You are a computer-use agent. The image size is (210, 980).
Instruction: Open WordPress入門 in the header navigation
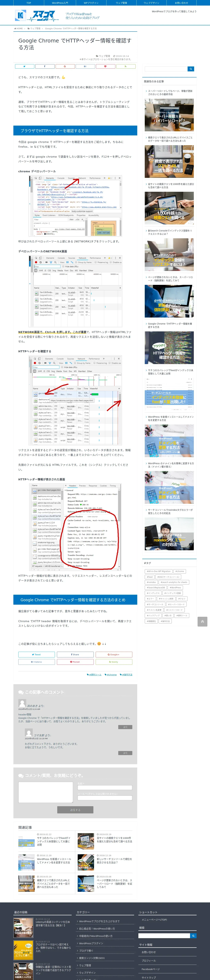(60, 3)
